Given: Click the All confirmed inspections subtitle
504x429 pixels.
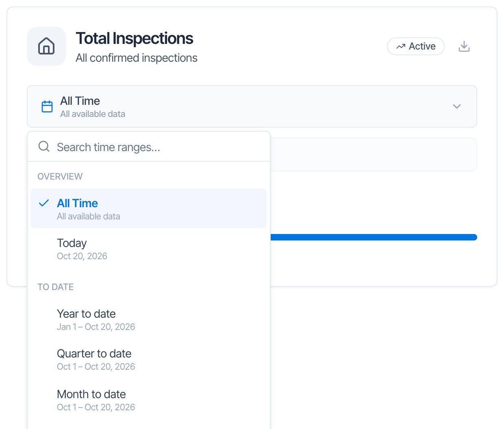Looking at the screenshot, I should [x=137, y=58].
